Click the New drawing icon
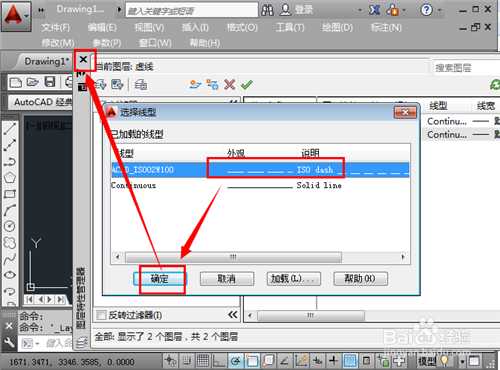 click(x=15, y=82)
